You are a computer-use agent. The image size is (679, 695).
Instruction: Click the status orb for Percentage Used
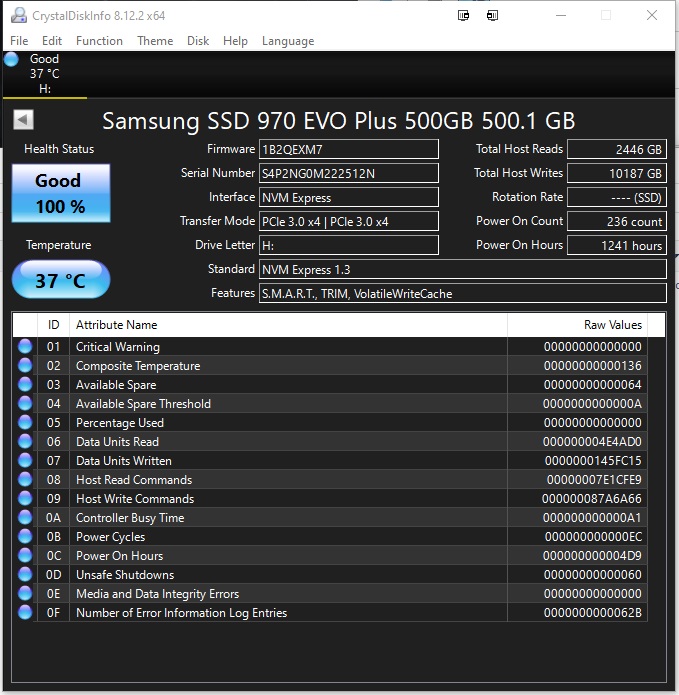(25, 423)
